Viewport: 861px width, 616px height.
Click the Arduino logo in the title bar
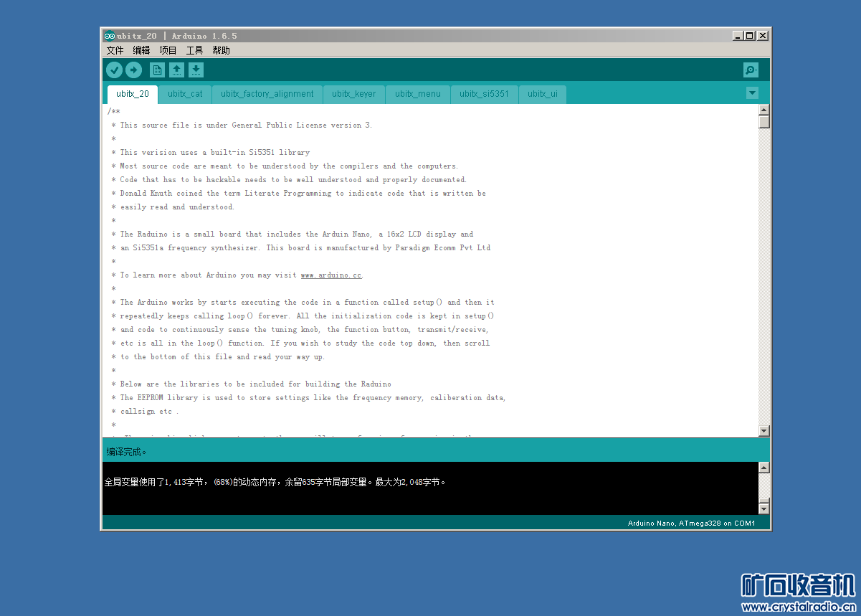tap(109, 36)
